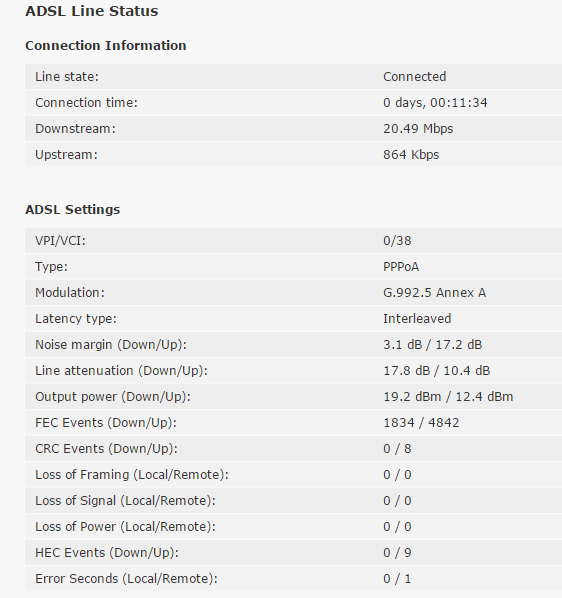Image resolution: width=562 pixels, height=598 pixels.
Task: Select the PPPoA type value
Action: [401, 267]
